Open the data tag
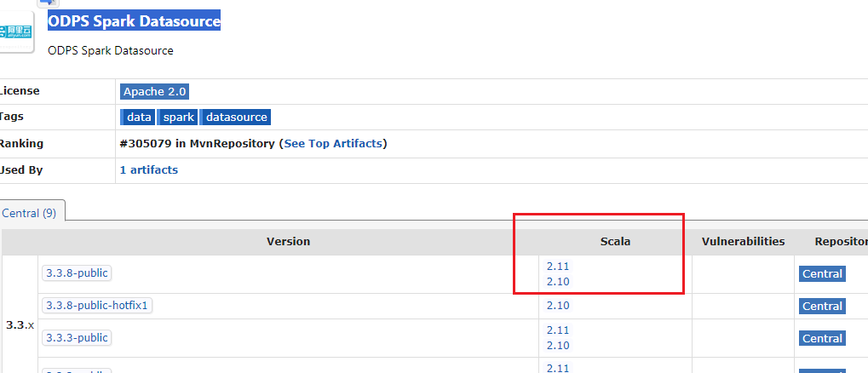The image size is (868, 373). tap(138, 117)
